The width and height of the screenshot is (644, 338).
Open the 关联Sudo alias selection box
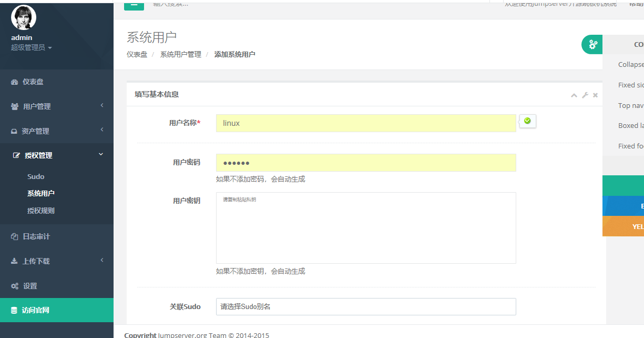click(366, 306)
